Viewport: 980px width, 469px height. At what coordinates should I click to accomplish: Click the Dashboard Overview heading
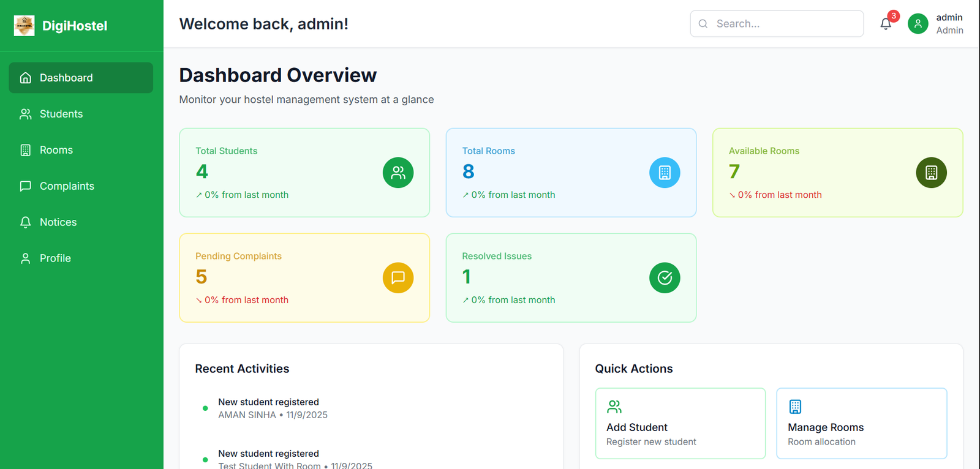point(278,75)
